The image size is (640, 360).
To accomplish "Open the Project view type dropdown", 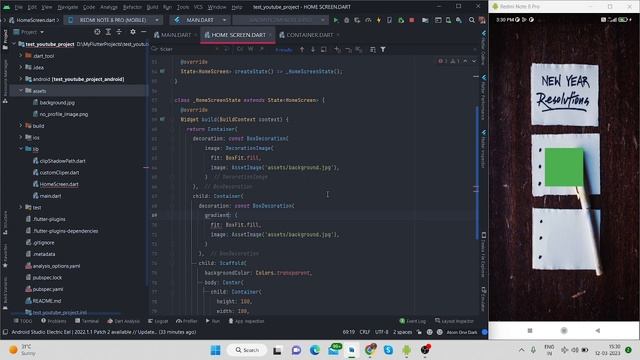I will pos(29,32).
